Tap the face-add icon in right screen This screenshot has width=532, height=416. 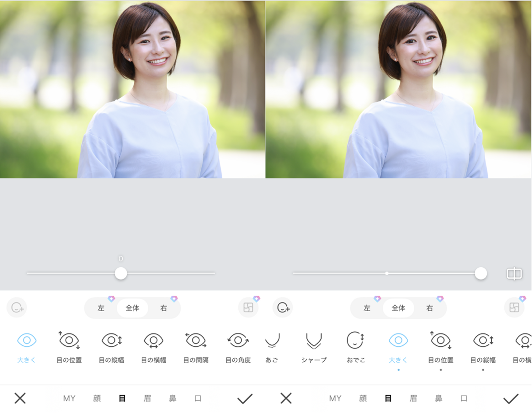283,308
